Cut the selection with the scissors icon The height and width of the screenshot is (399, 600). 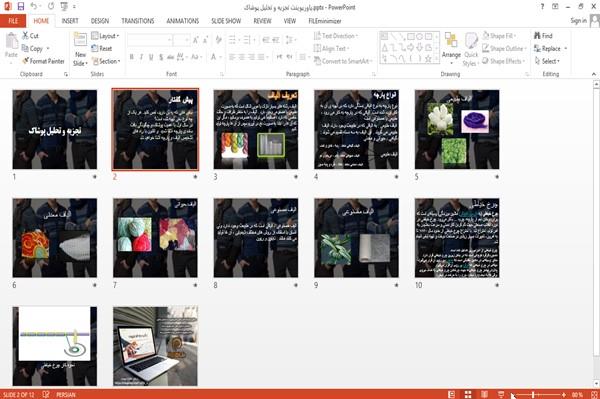(x=26, y=36)
